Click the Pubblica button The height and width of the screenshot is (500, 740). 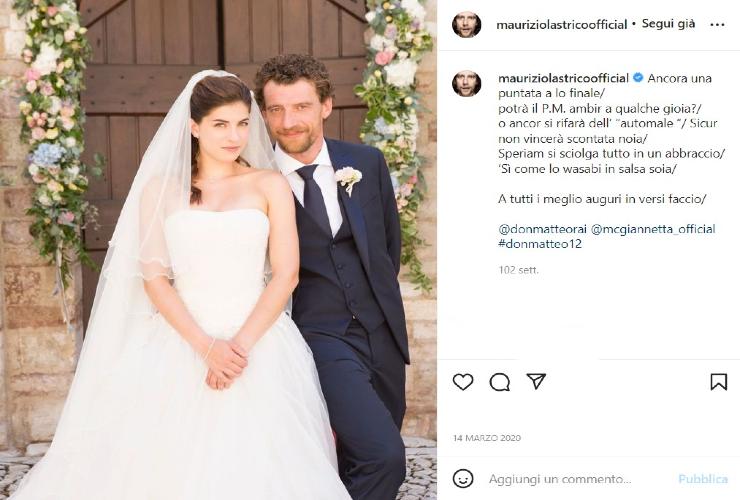click(x=703, y=479)
